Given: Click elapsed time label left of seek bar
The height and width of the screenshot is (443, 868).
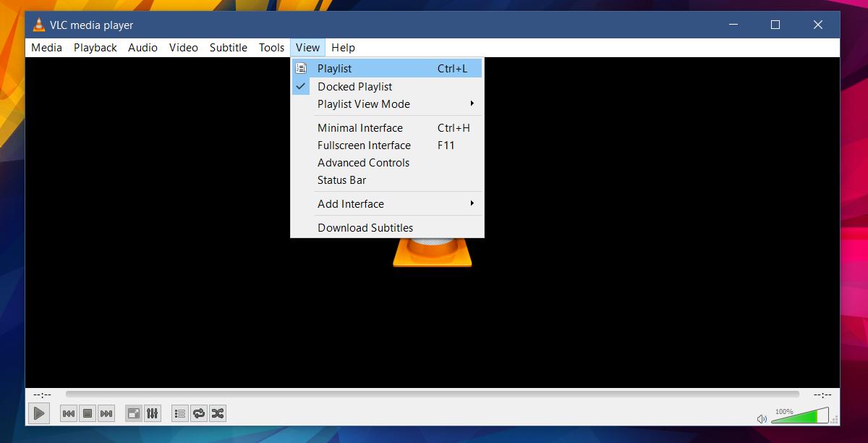Looking at the screenshot, I should 43,395.
